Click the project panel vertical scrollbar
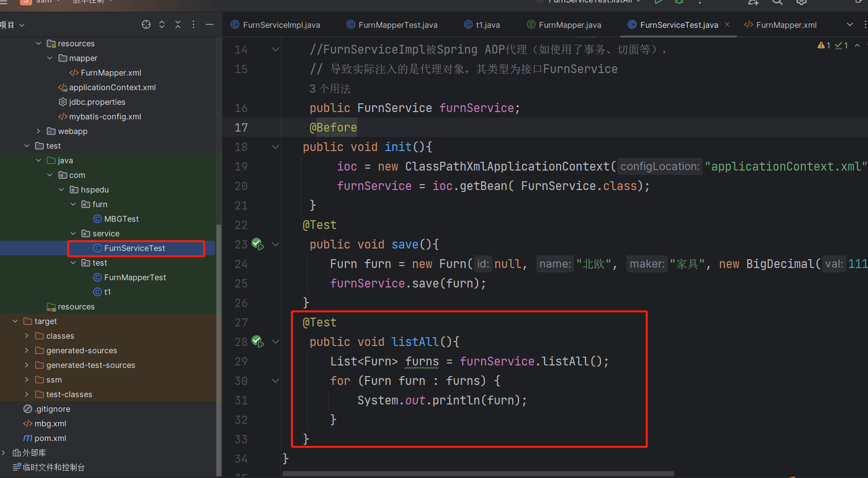Viewport: 868px width, 478px height. (219, 350)
